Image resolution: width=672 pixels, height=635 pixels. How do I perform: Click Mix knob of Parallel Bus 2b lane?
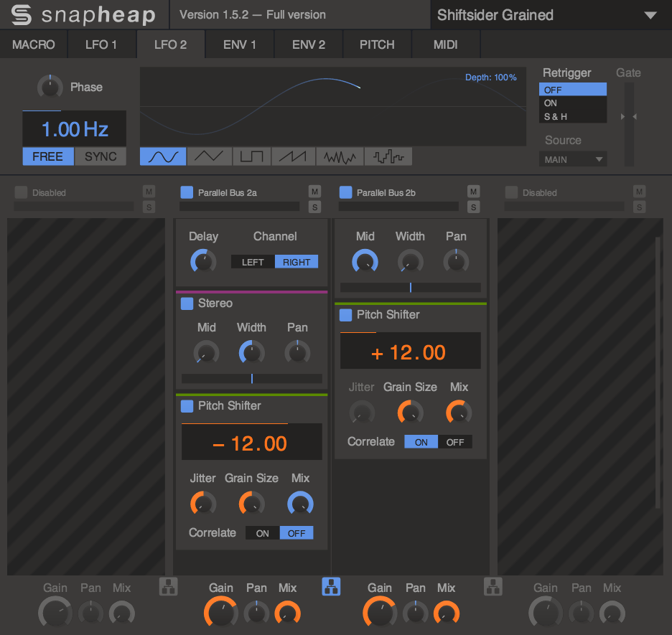click(447, 613)
